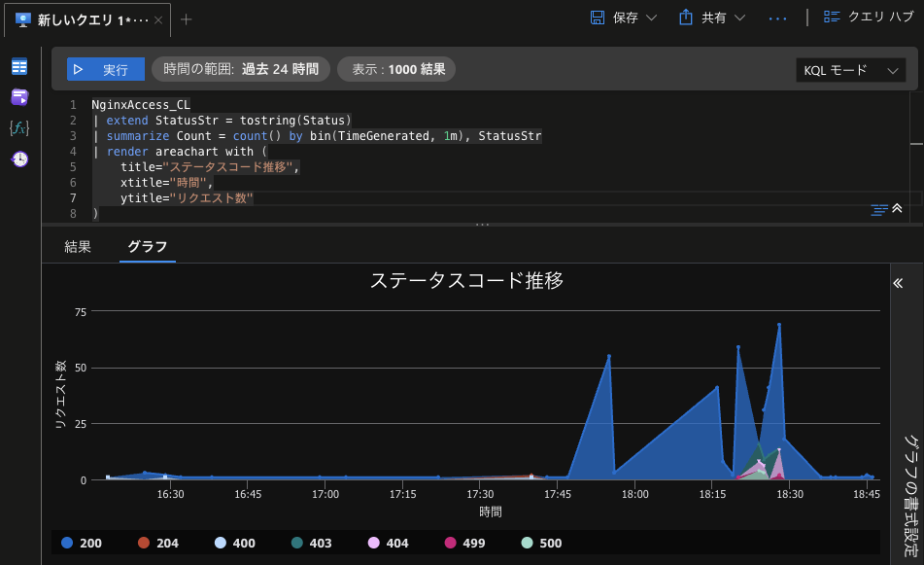Click the 499 legend color swatch

pyautogui.click(x=449, y=543)
